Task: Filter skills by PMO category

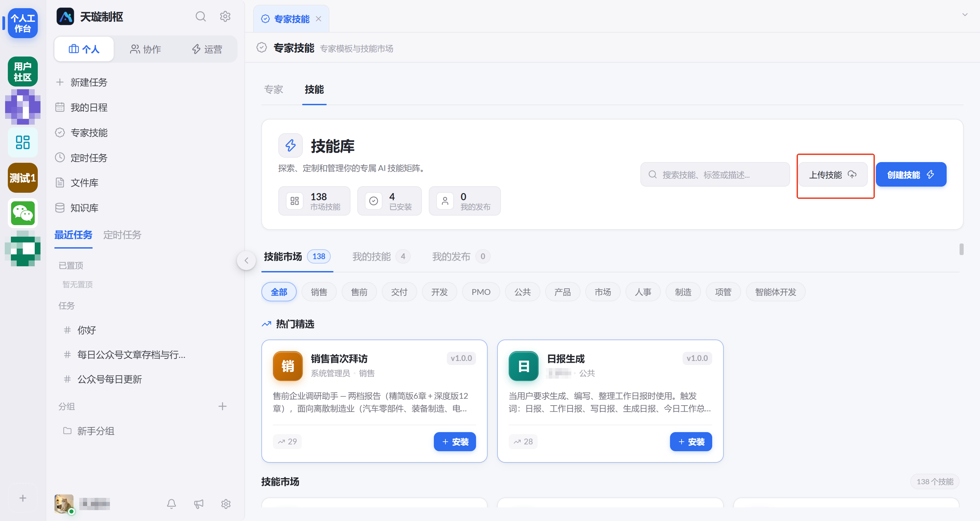Action: coord(481,292)
